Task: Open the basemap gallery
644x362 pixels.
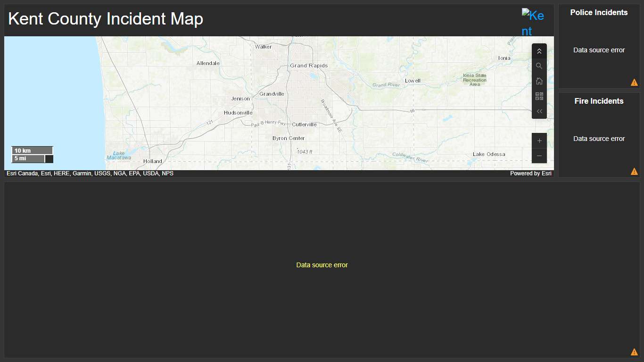Action: pyautogui.click(x=539, y=96)
